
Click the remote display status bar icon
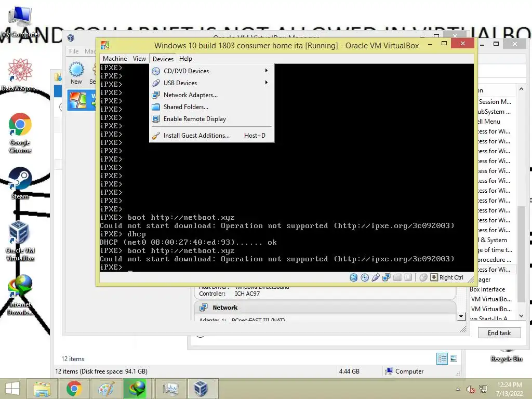(408, 277)
